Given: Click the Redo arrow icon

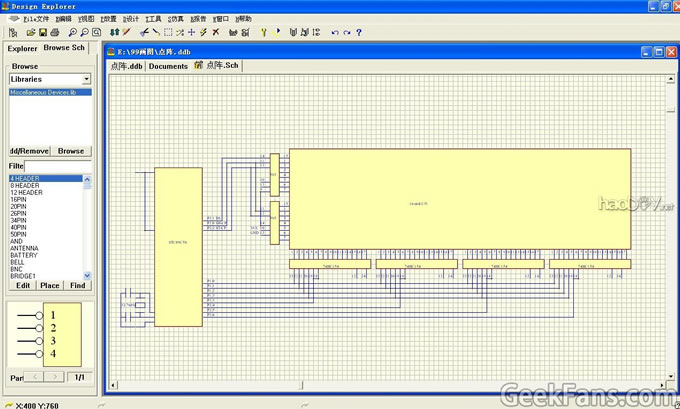Looking at the screenshot, I should [x=346, y=32].
